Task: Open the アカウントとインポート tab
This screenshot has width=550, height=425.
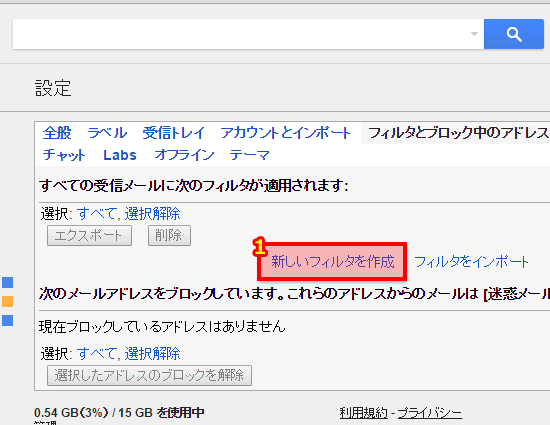Action: [x=286, y=133]
